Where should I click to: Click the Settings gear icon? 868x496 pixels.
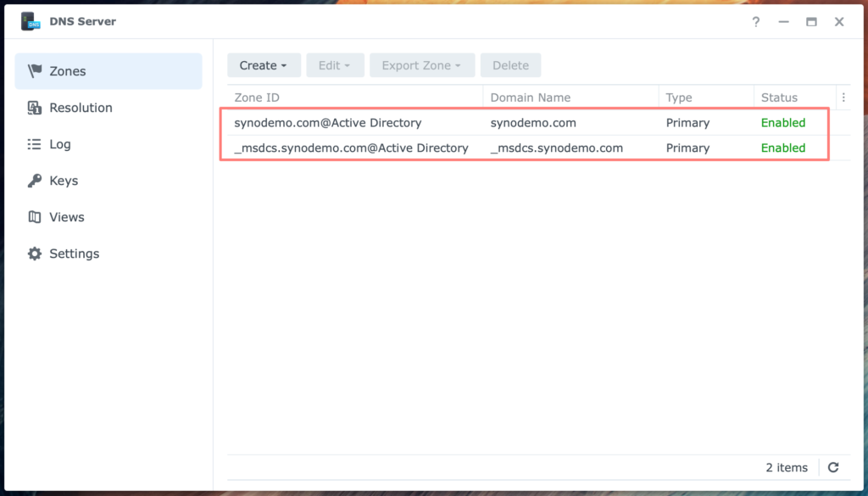(x=32, y=254)
